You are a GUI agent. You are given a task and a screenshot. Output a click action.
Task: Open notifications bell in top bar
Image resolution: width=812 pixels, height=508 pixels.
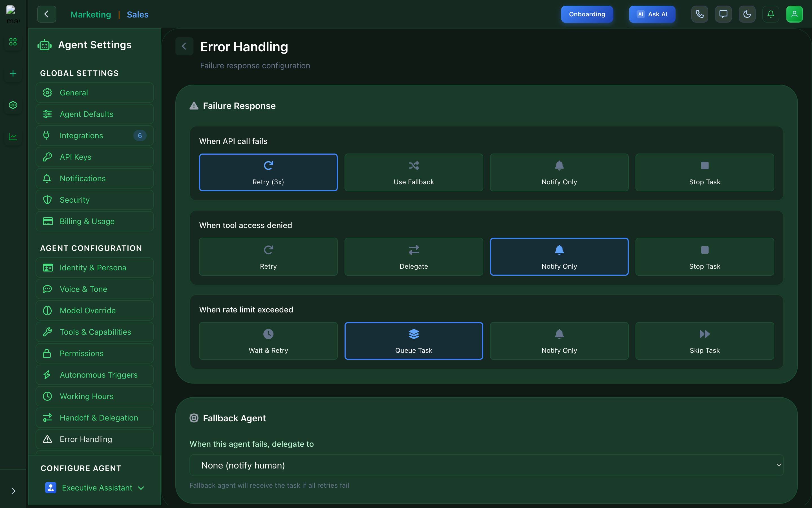(x=771, y=14)
